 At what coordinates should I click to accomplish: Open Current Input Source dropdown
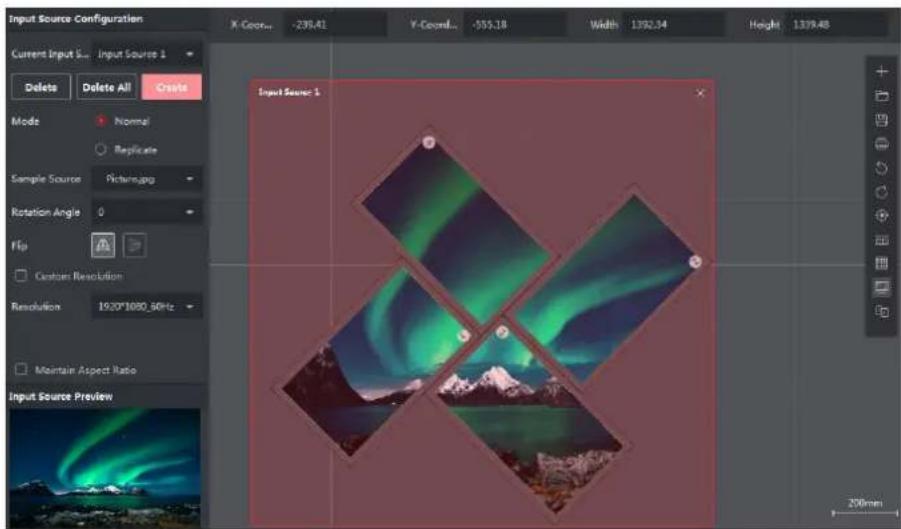coord(147,54)
